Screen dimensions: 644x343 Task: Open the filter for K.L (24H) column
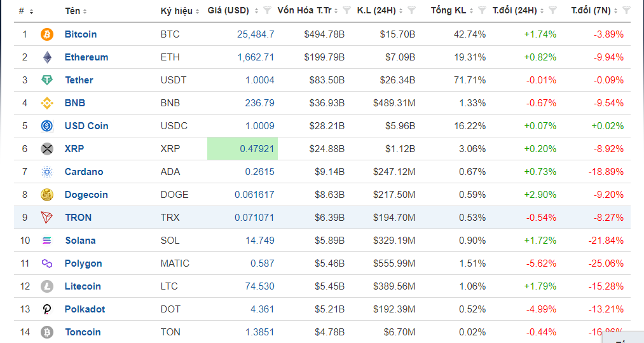click(411, 11)
